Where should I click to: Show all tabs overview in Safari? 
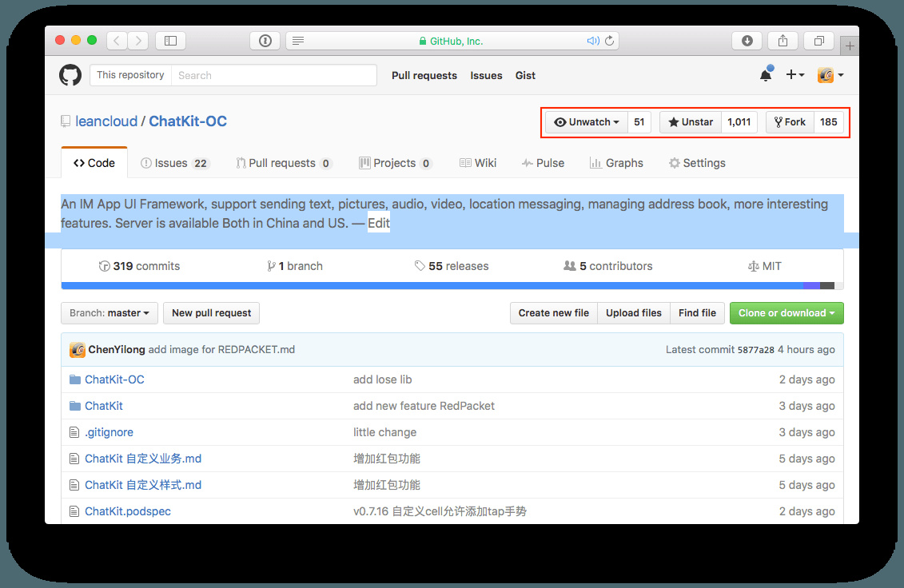(x=818, y=41)
